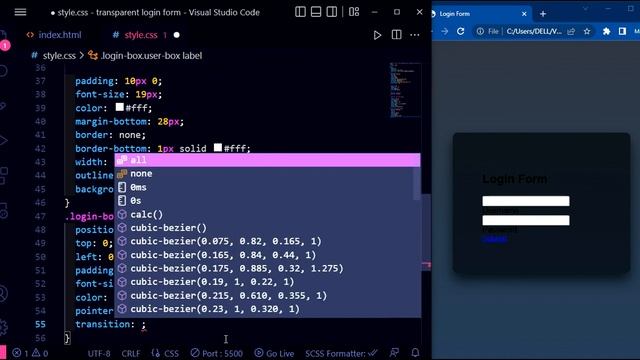
Task: Click the unsaved dot on style.css tab
Action: tap(177, 35)
